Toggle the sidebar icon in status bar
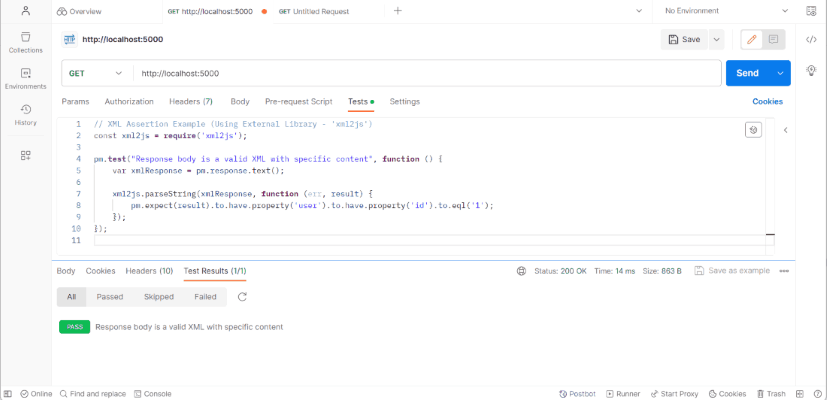The width and height of the screenshot is (827, 400). [7, 394]
